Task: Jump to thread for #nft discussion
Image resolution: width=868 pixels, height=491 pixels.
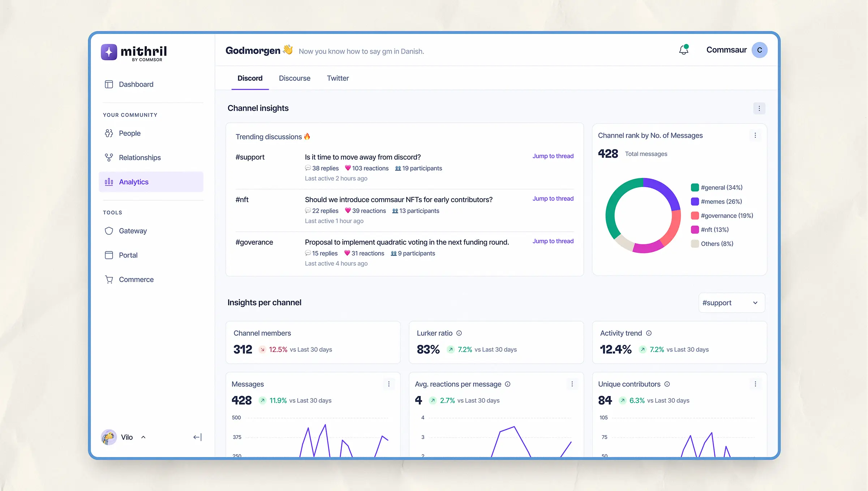Action: 553,199
